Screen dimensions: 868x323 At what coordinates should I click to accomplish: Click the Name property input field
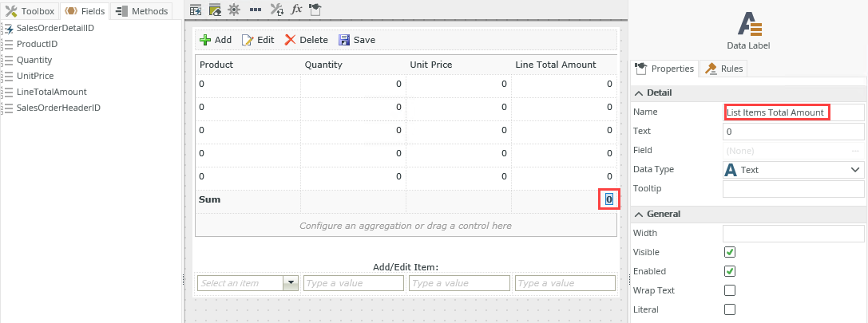(x=794, y=112)
